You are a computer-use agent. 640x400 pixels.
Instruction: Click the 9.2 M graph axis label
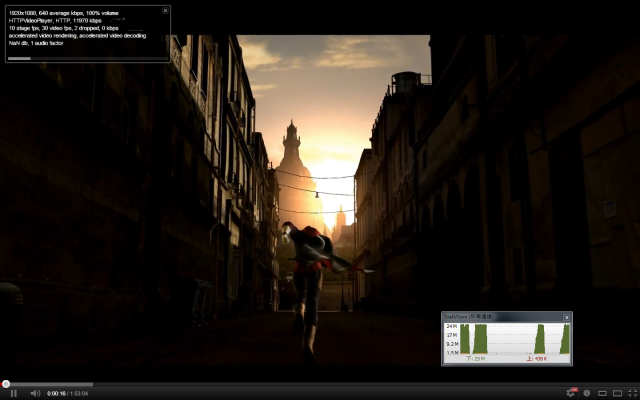[451, 344]
